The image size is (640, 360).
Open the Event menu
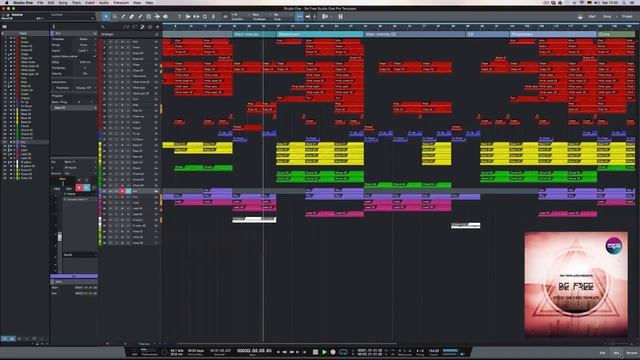pyautogui.click(x=90, y=2)
